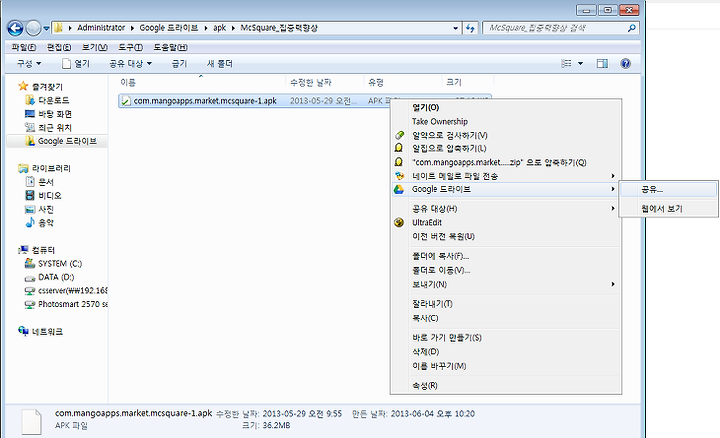The image size is (720, 438).
Task: Select 컴퓨터 in the navigation pane
Action: pos(36,250)
